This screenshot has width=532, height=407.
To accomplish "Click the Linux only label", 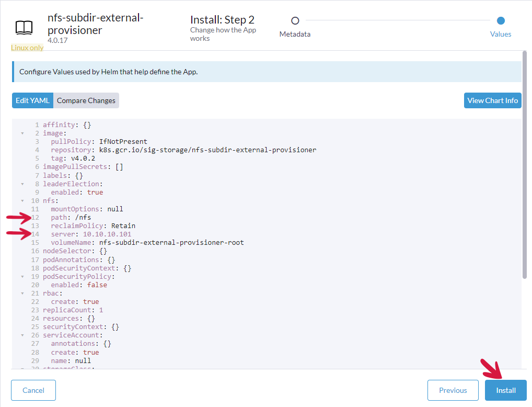I will pos(27,48).
